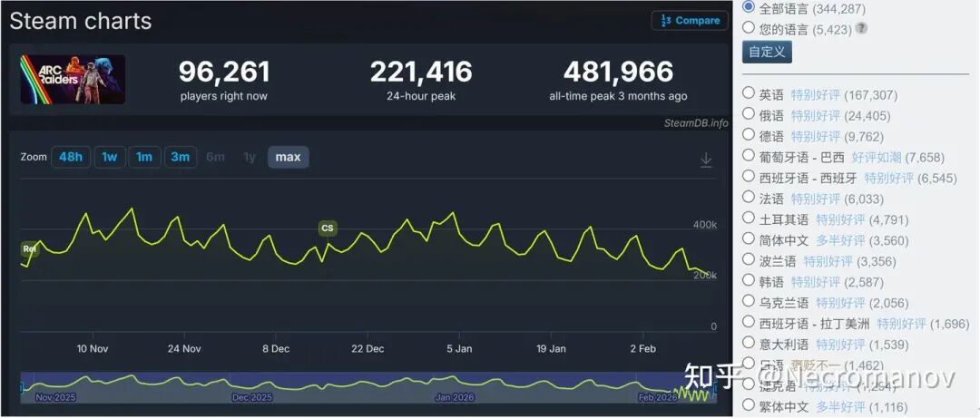Select the 德语 language radio button
Screen dimensions: 980x418
pos(748,134)
